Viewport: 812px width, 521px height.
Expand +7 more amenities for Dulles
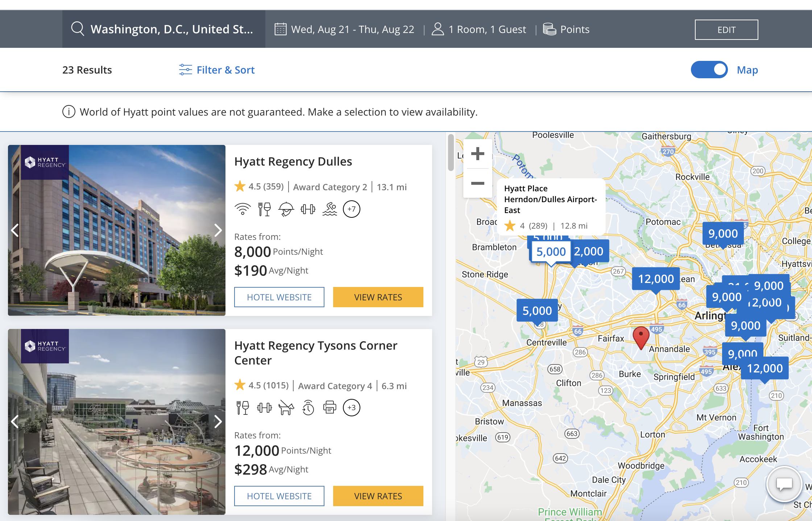pyautogui.click(x=351, y=209)
